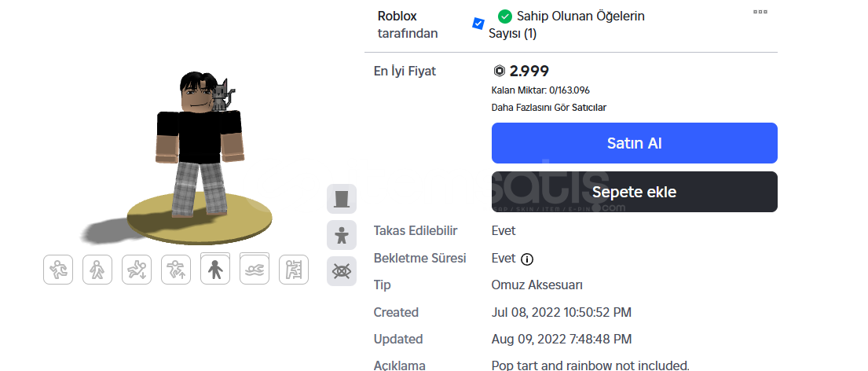Screen dimensions: 868x371
Task: Click the Sepete ekle button
Action: tap(635, 192)
